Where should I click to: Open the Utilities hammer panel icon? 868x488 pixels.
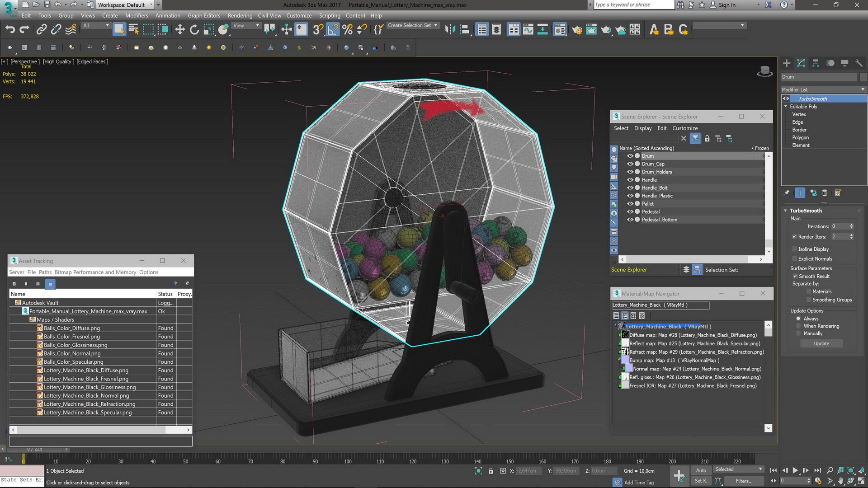(x=859, y=63)
